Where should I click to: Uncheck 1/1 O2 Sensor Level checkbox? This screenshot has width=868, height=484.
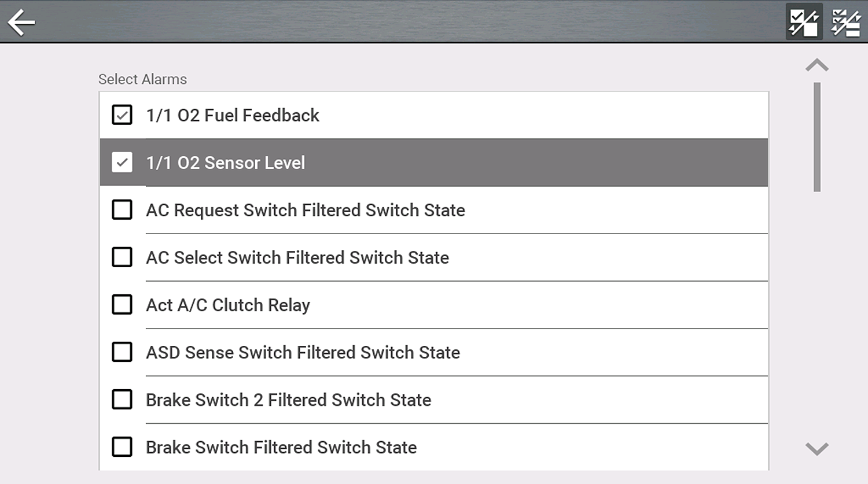(x=122, y=162)
